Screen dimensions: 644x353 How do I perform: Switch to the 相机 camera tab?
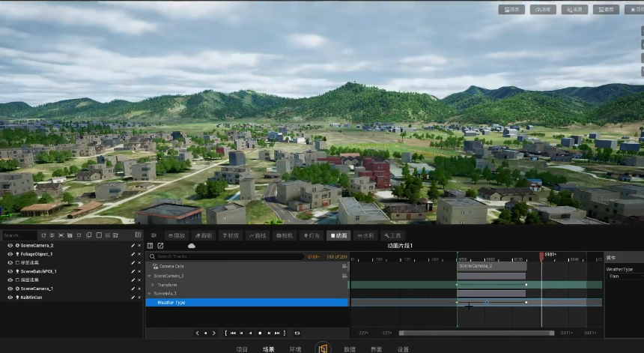(x=285, y=235)
